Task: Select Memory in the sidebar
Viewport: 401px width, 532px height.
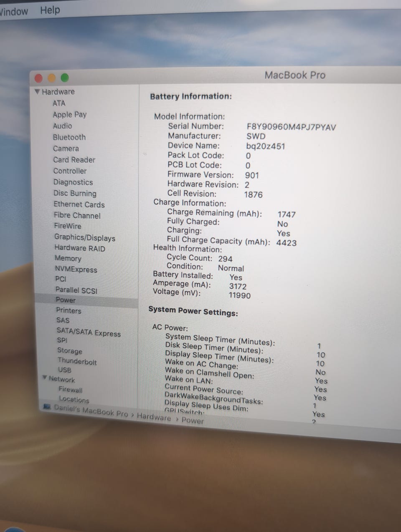Action: [x=68, y=258]
